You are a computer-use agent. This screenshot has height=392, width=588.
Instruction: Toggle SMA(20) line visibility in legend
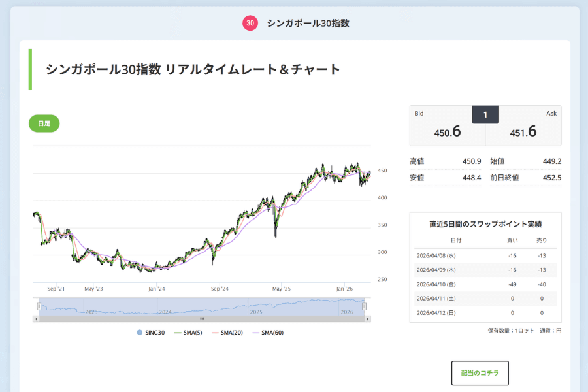[x=215, y=333]
